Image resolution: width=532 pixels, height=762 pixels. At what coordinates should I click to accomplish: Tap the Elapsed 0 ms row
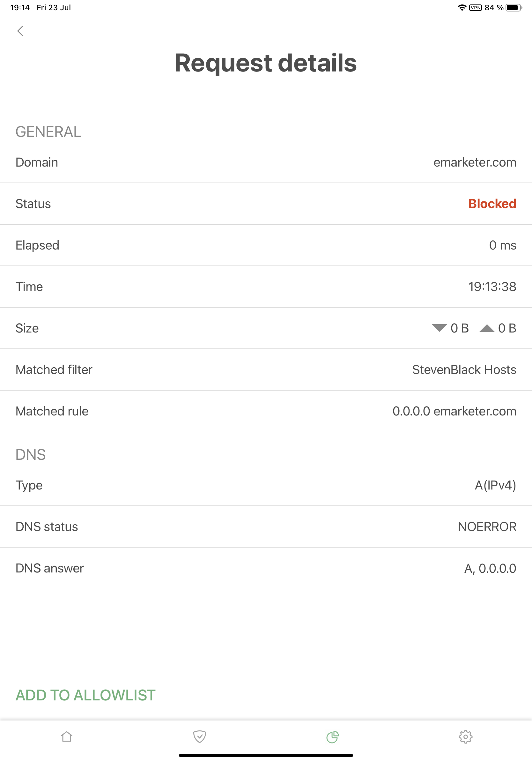[x=265, y=245]
